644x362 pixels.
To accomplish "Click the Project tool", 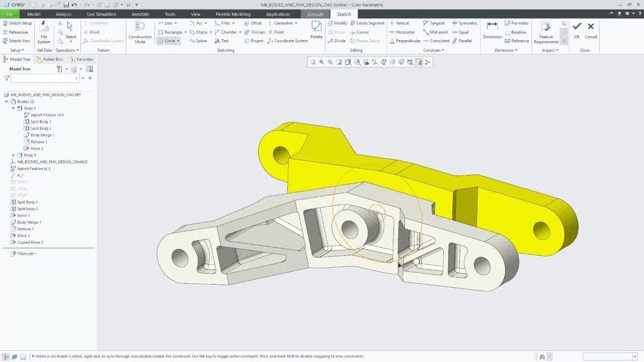I will pyautogui.click(x=254, y=41).
